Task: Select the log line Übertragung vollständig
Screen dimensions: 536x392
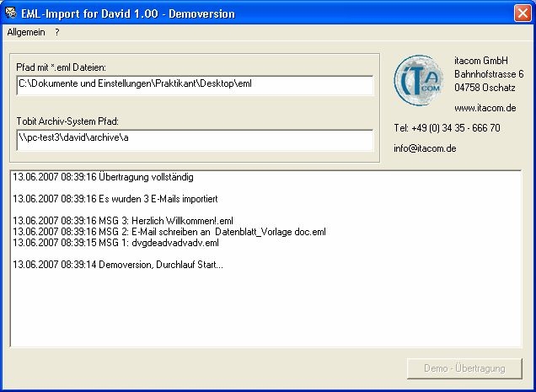Action: 103,177
